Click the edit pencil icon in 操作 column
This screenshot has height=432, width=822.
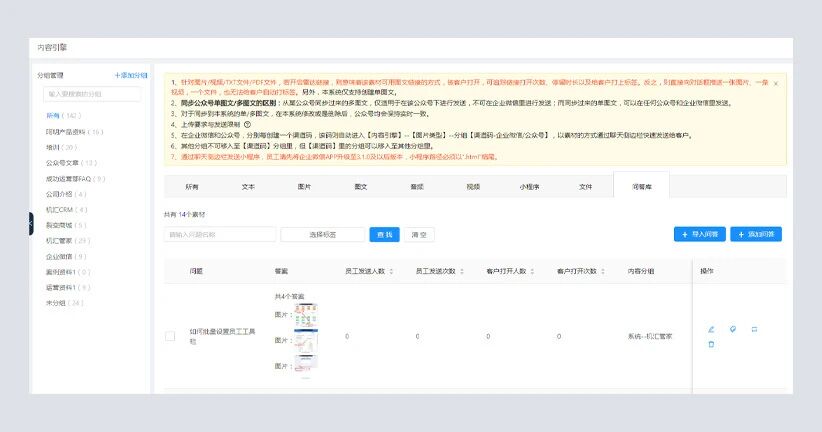(711, 329)
